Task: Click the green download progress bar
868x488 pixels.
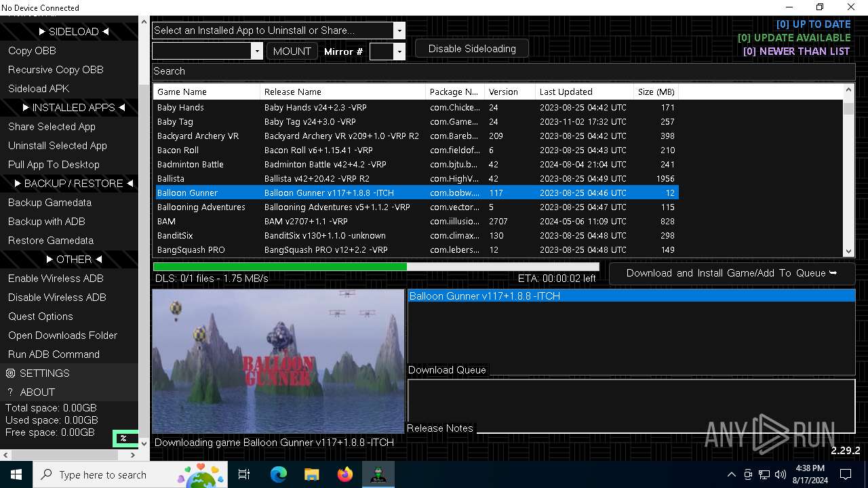Action: pos(376,267)
